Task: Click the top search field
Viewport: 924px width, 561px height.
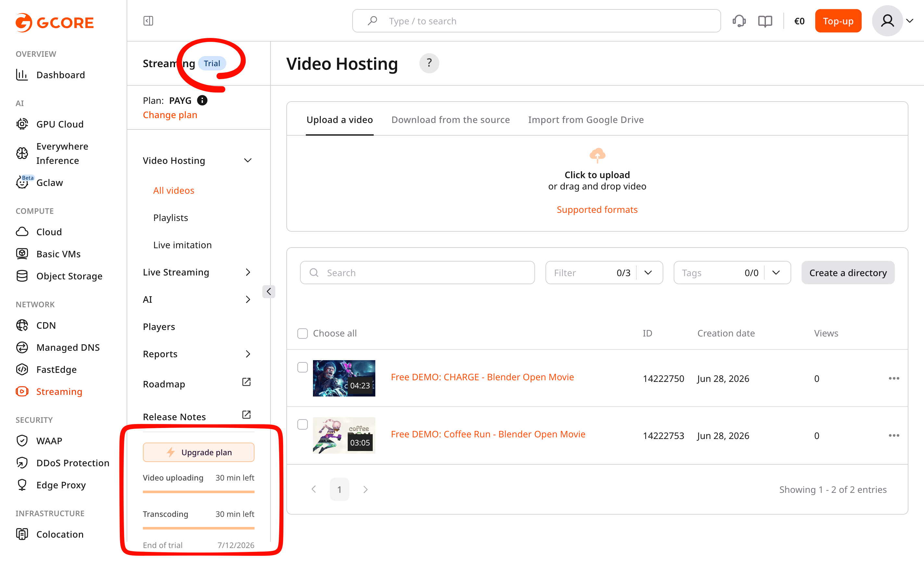Action: [536, 21]
